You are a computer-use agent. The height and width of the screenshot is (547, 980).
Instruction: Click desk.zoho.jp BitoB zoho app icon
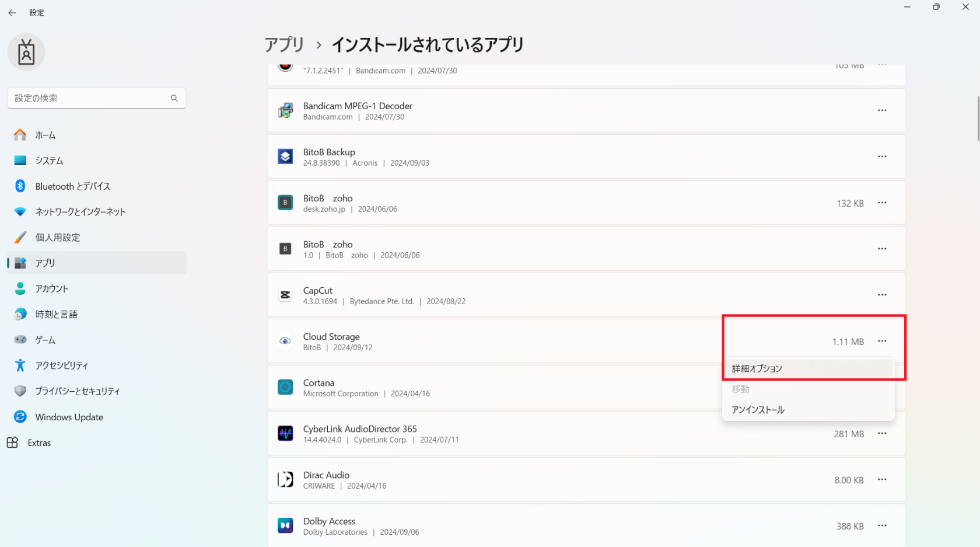(x=285, y=203)
